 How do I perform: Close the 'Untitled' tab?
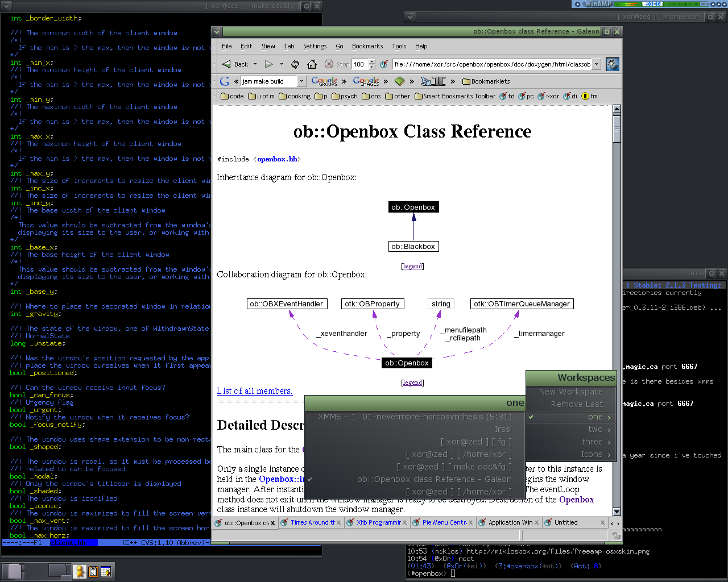click(x=603, y=522)
